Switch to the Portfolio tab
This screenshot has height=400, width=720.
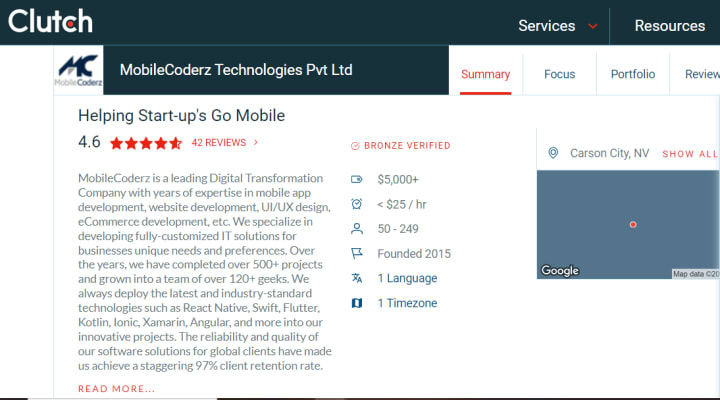pos(633,74)
